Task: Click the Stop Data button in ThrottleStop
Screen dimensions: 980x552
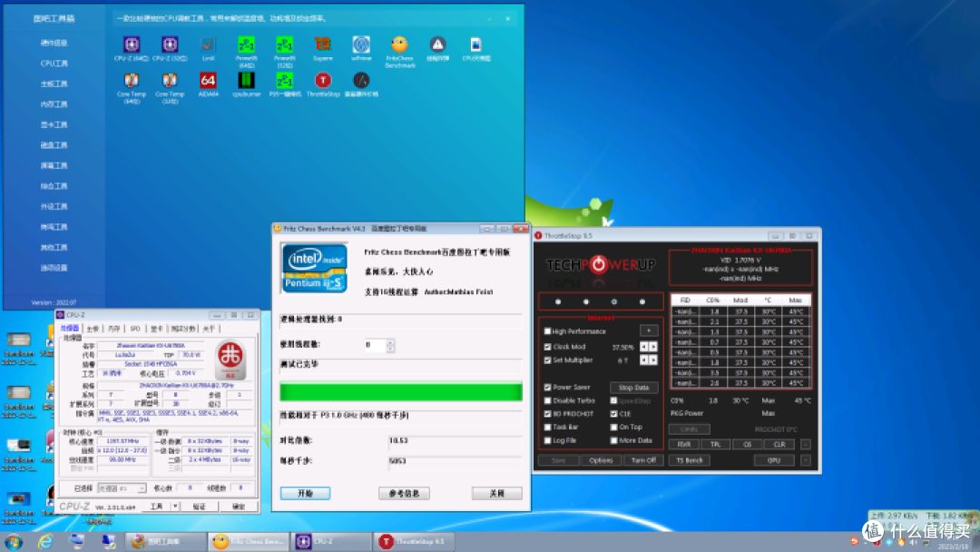Action: [x=633, y=388]
